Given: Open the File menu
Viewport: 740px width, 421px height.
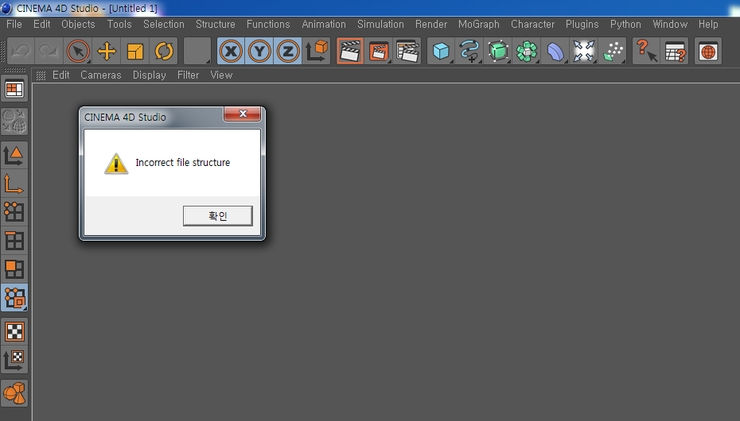Looking at the screenshot, I should coord(14,24).
